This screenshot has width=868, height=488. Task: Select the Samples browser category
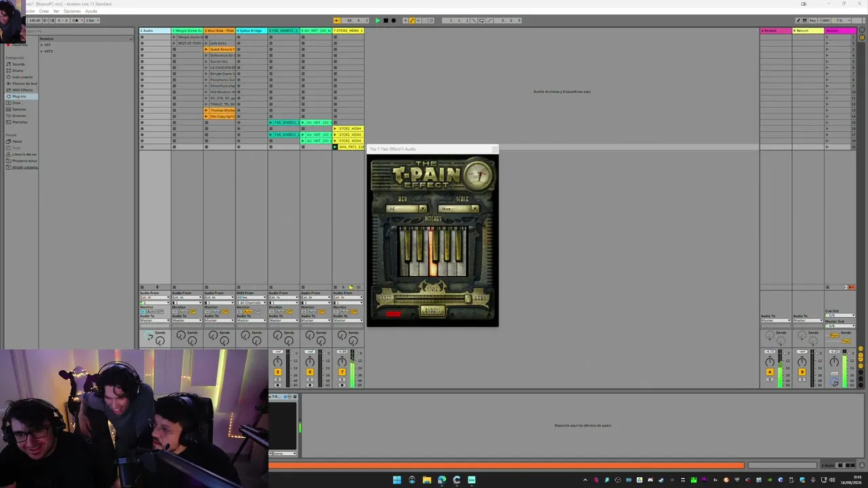click(x=19, y=109)
